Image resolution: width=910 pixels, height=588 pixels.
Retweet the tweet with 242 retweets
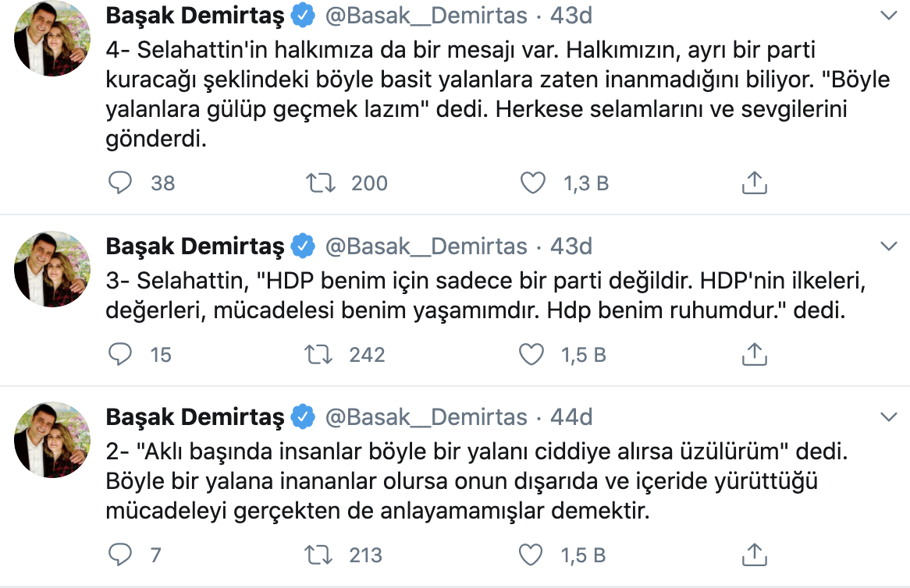point(316,354)
